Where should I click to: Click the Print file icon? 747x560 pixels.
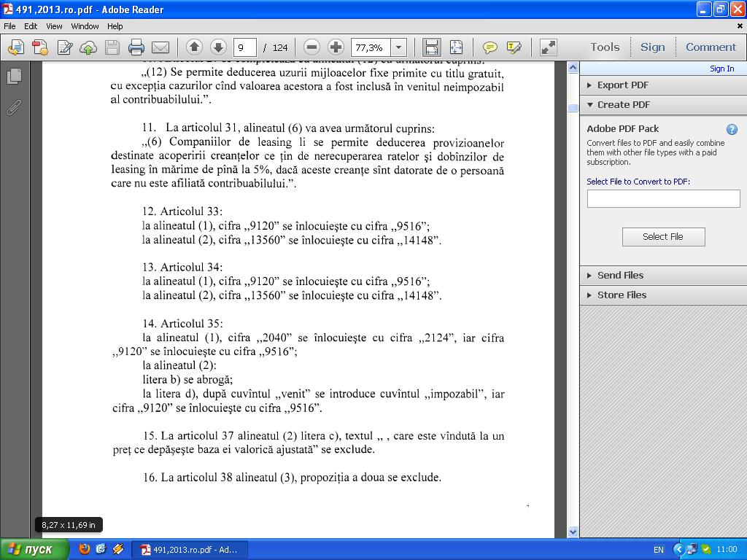[x=136, y=47]
